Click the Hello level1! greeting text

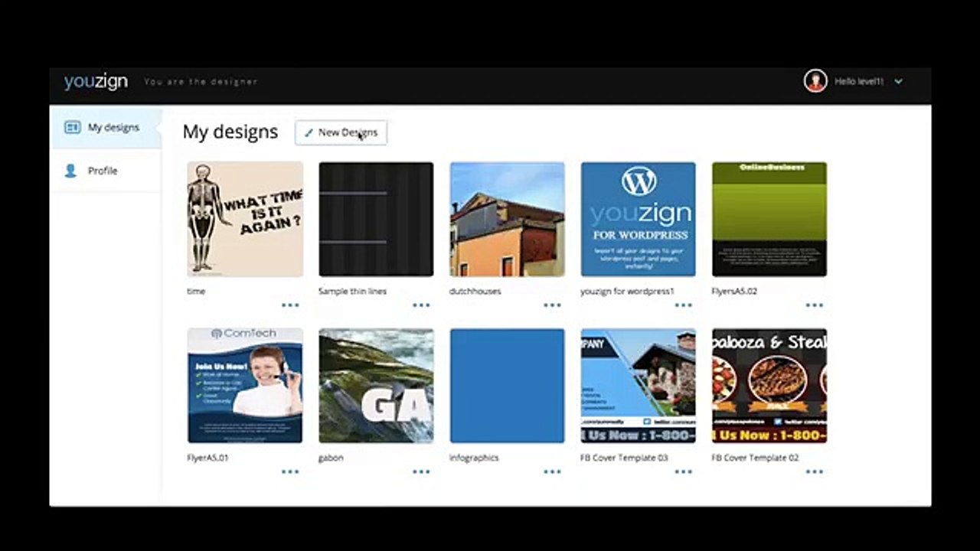click(x=859, y=81)
